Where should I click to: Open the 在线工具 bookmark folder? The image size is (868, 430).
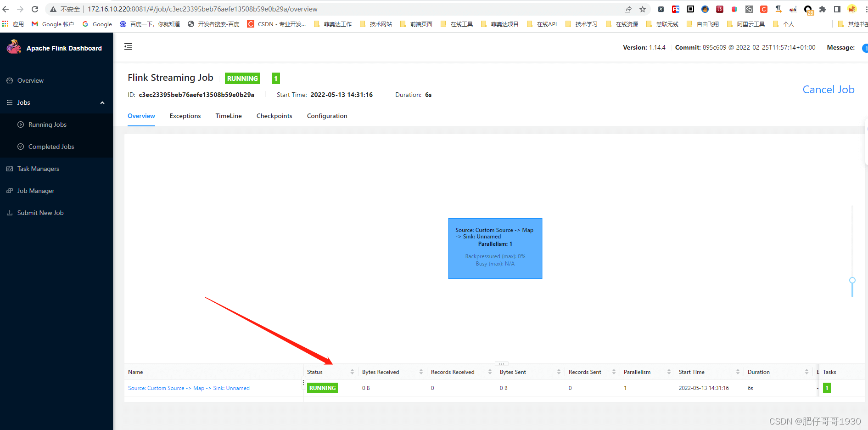[x=457, y=24]
